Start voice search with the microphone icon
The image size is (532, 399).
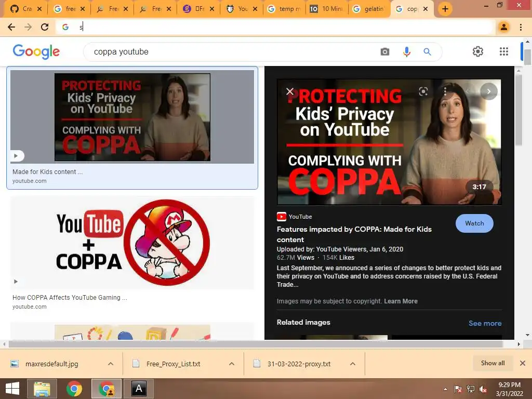click(406, 52)
